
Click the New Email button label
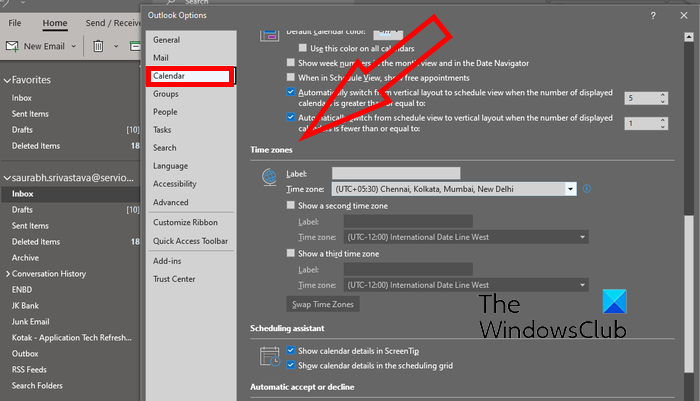(x=44, y=46)
